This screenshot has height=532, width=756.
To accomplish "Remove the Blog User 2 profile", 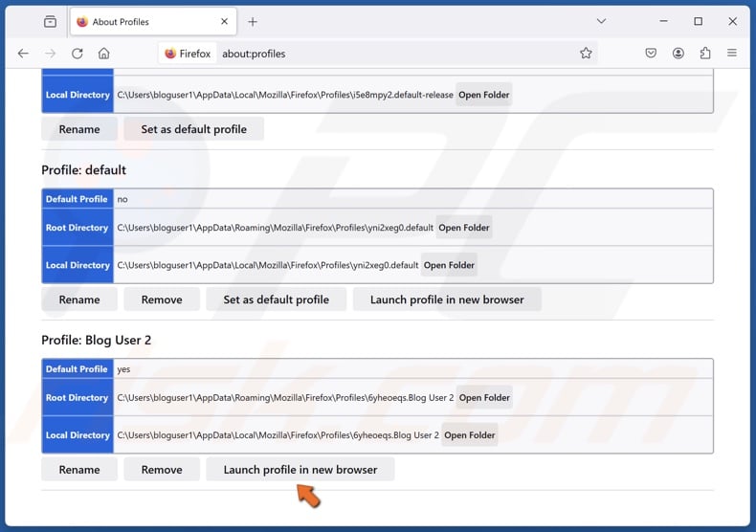I will tap(162, 470).
